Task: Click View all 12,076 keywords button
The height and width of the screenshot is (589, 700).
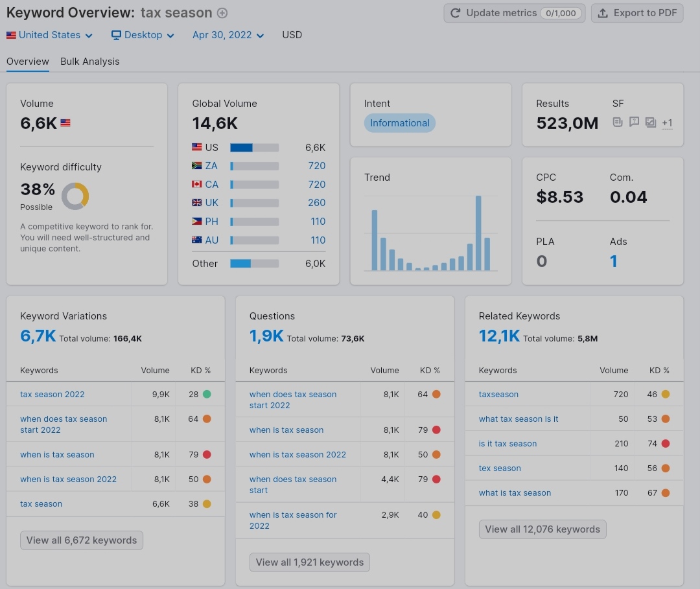Action: point(542,529)
